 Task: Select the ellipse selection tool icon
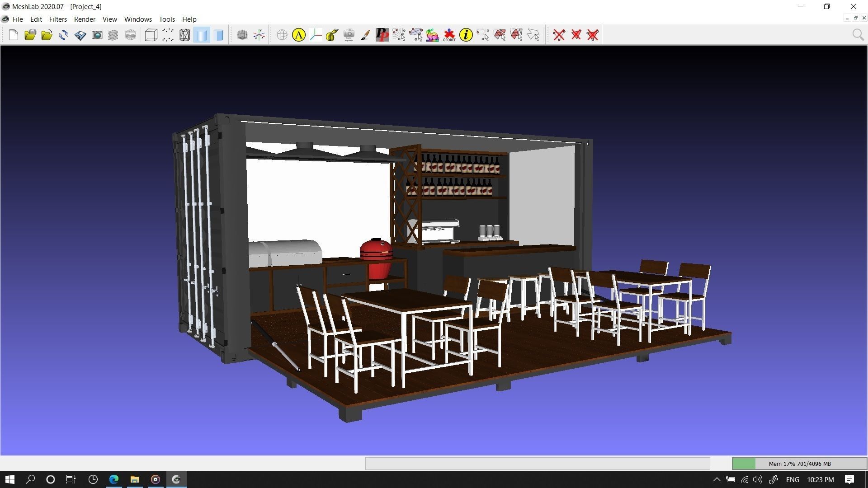[x=415, y=35]
